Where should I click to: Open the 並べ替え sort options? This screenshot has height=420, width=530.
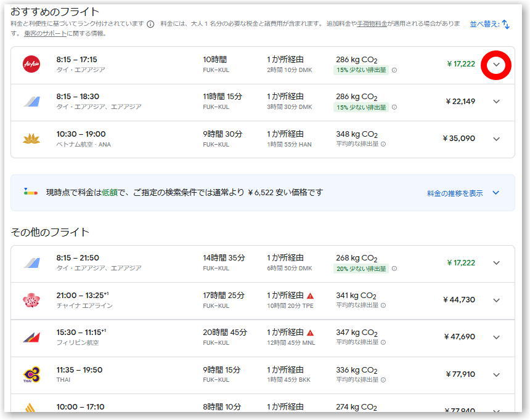pos(489,25)
